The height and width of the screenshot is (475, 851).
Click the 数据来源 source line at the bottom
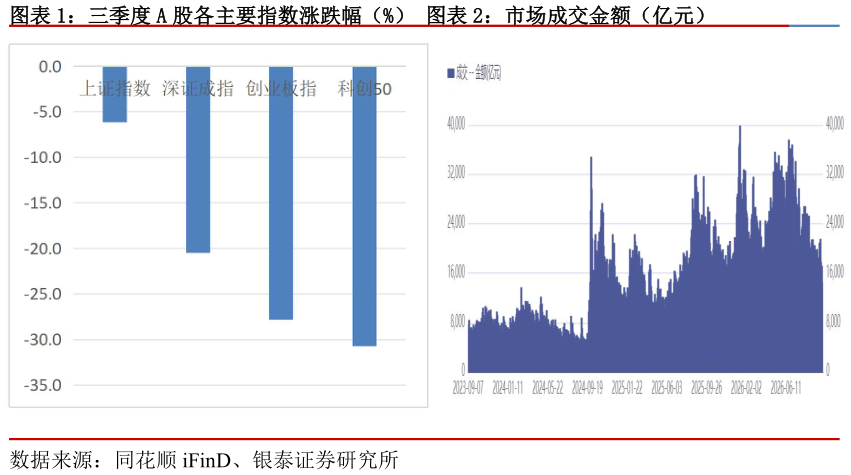coord(204,460)
